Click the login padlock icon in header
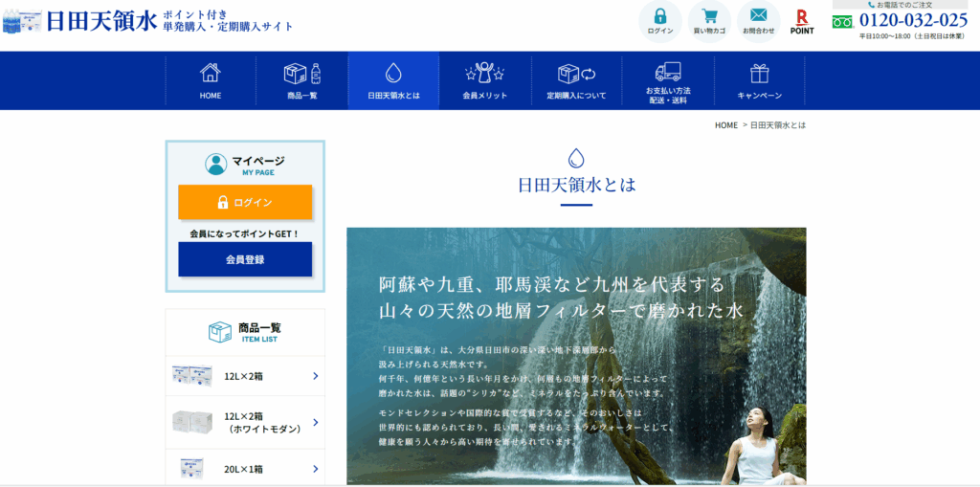The width and height of the screenshot is (980, 487). [x=659, y=16]
